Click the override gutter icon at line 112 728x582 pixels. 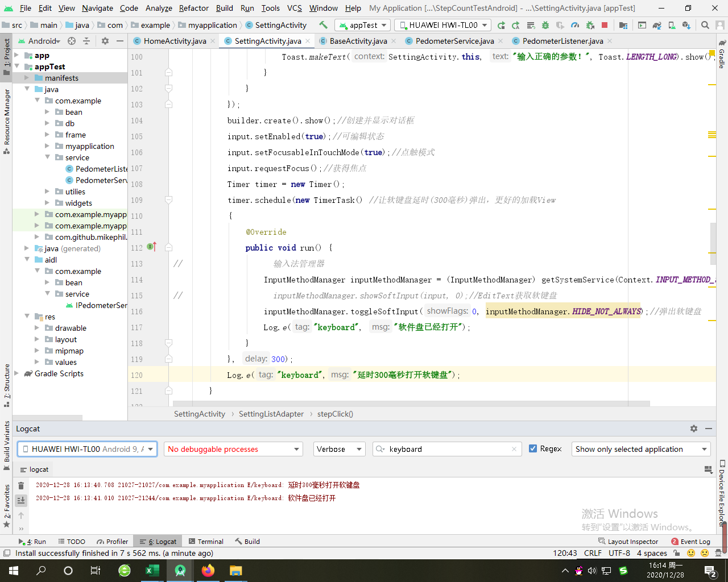click(151, 247)
